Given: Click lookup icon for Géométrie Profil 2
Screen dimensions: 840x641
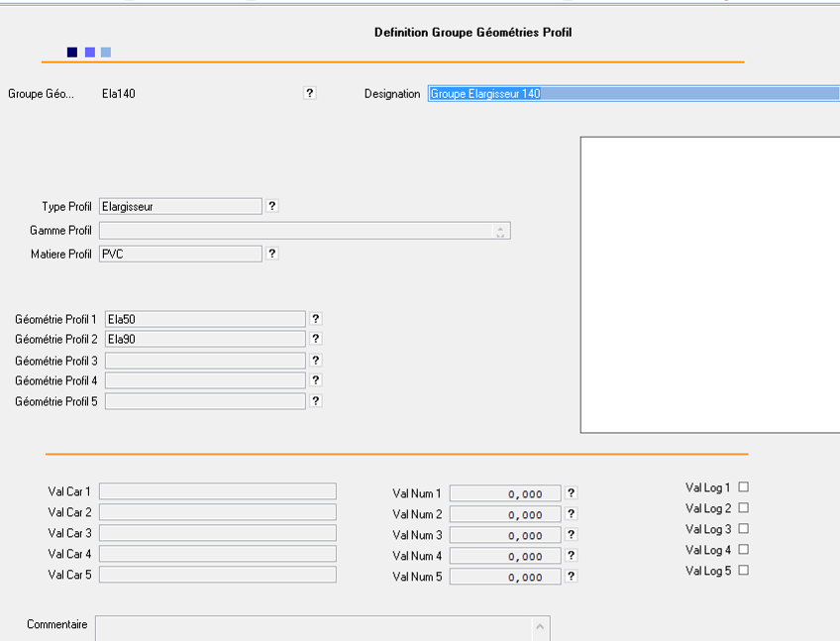Looking at the screenshot, I should click(316, 339).
